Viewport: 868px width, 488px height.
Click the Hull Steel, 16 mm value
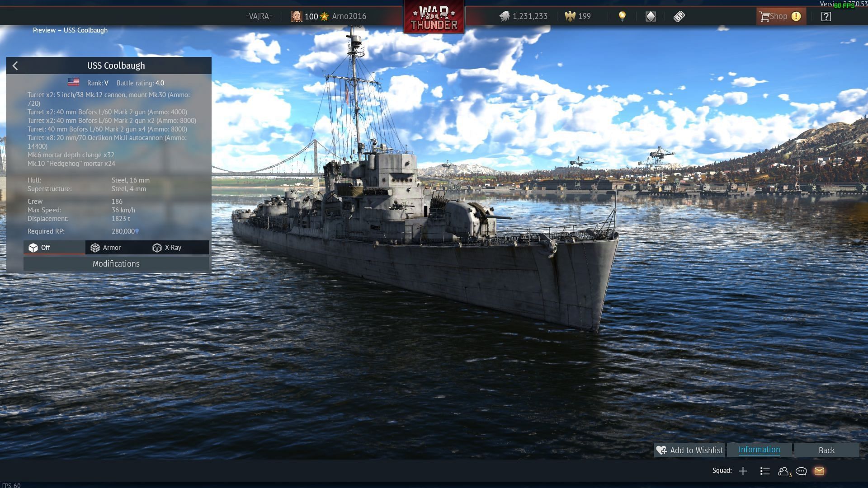tap(131, 180)
